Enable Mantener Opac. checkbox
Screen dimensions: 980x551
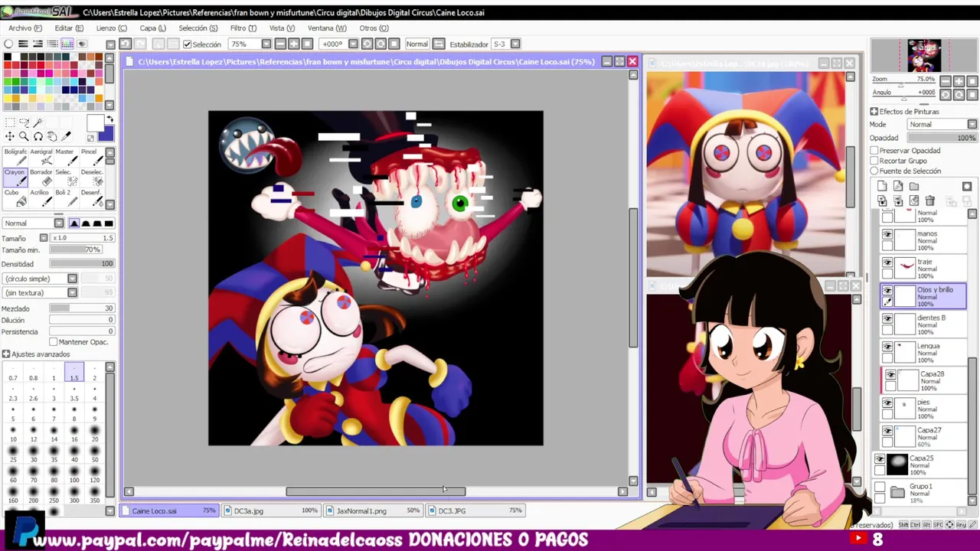(x=53, y=342)
